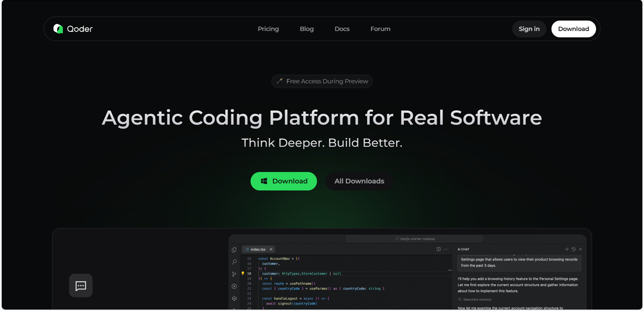The width and height of the screenshot is (644, 311).
Task: Click the Qoder brand name text
Action: (80, 29)
